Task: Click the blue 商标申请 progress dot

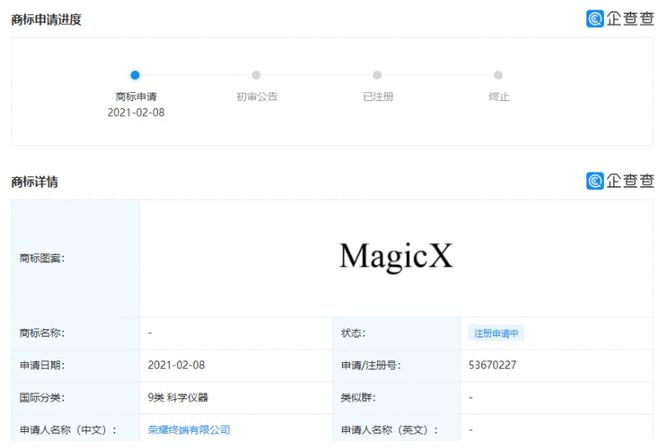Action: coord(135,75)
